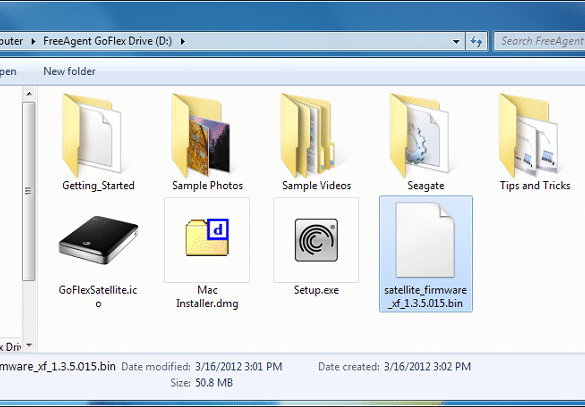The image size is (585, 407).
Task: Click the Getting_Started label text
Action: pyautogui.click(x=98, y=185)
